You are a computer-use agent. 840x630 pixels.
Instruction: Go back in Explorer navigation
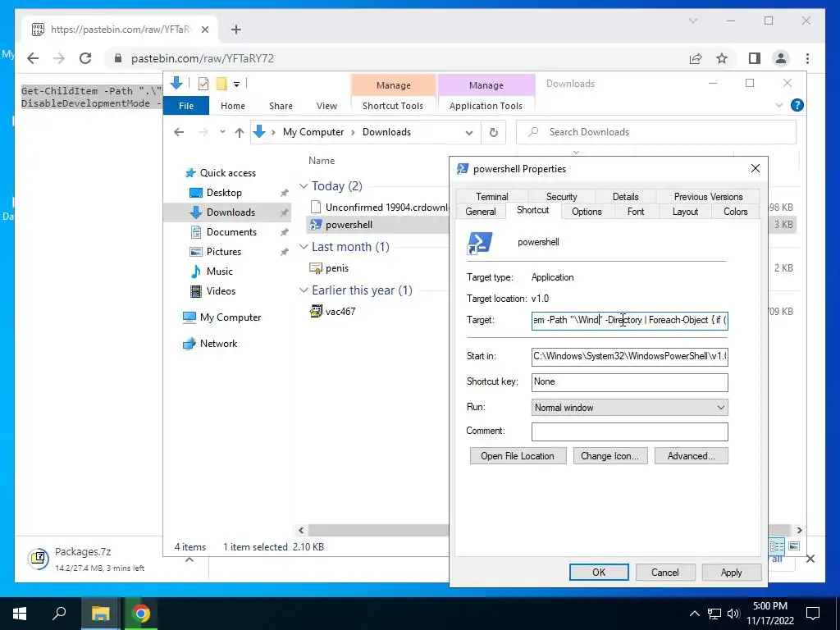pyautogui.click(x=179, y=132)
